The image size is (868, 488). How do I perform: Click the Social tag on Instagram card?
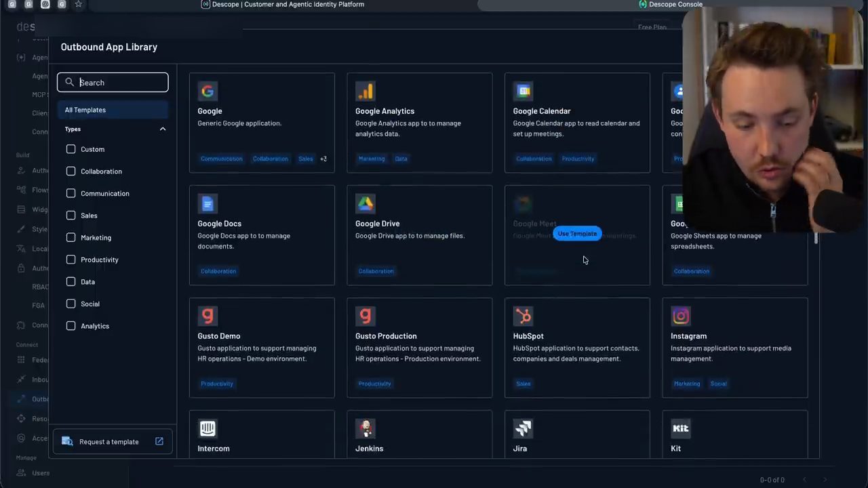coord(719,384)
